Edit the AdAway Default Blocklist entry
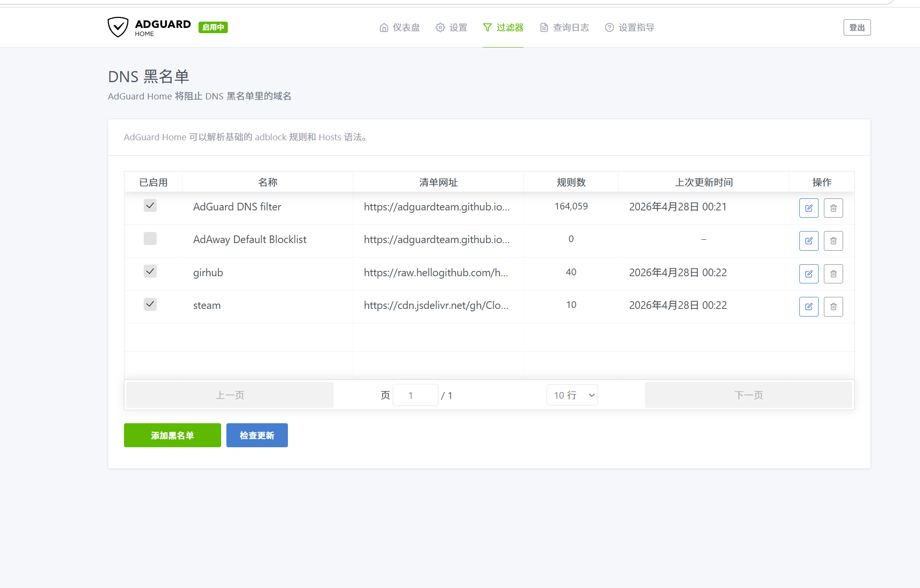The height and width of the screenshot is (588, 920). coord(808,241)
